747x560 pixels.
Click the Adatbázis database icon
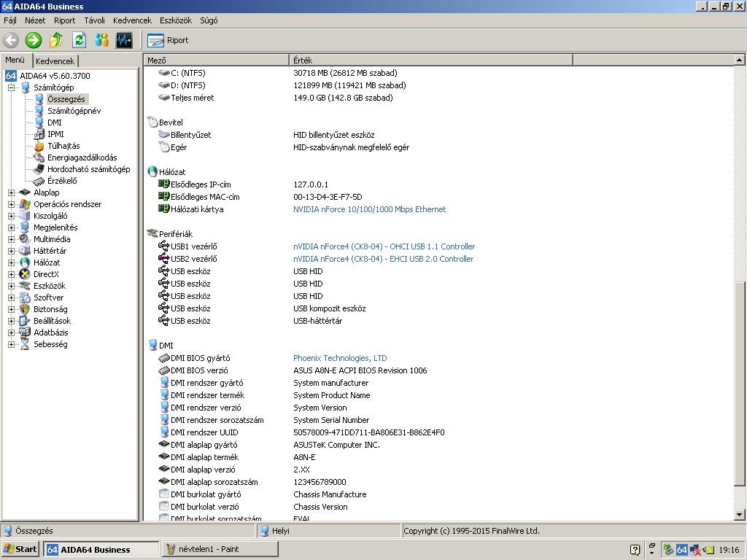pos(25,332)
